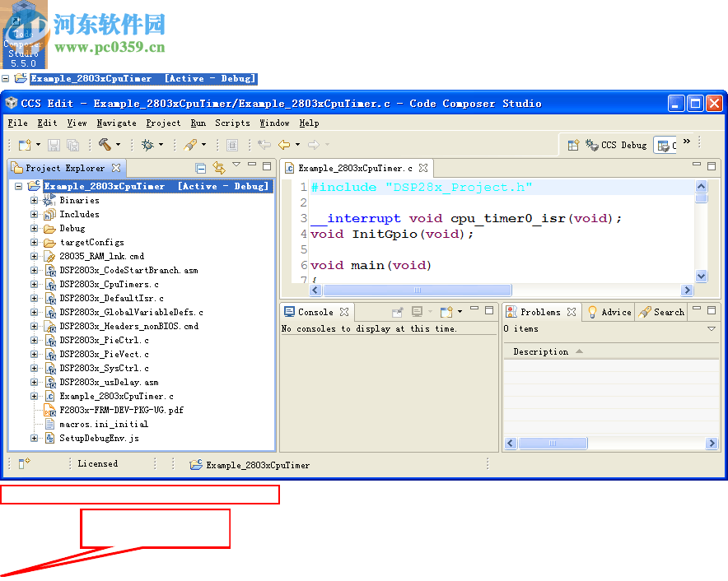Expand SetupDebugEnv.js node
This screenshot has height=581, width=728.
34,438
